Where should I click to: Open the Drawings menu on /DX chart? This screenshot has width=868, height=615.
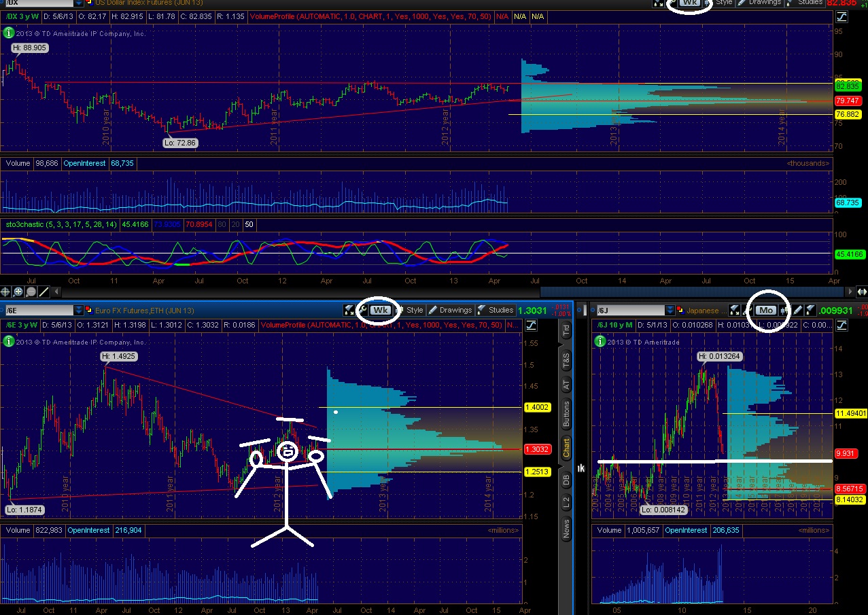pos(760,3)
